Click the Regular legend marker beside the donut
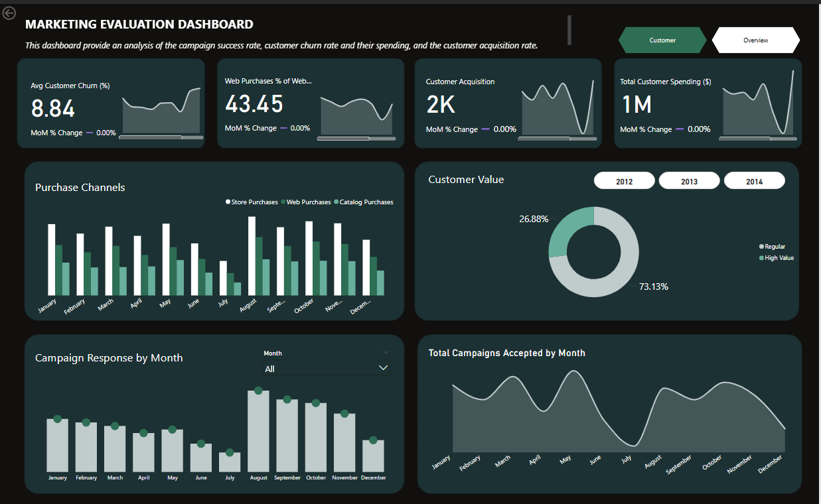This screenshot has width=821, height=504. coord(763,246)
